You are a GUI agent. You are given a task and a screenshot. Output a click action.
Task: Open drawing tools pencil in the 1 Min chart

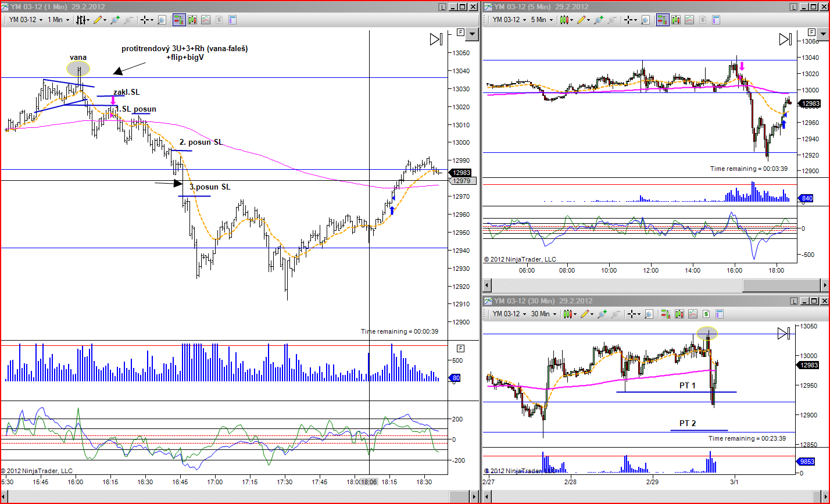99,20
